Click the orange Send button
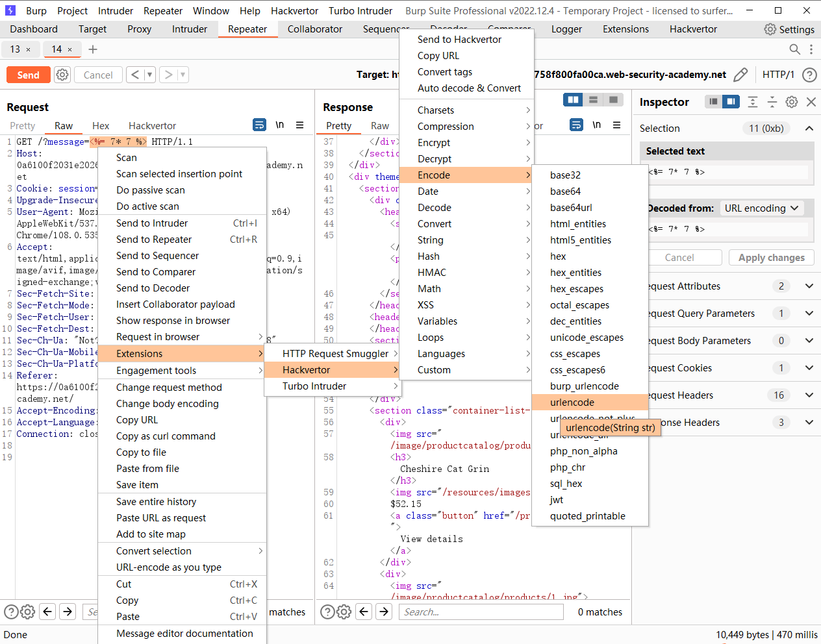The height and width of the screenshot is (644, 821). click(28, 75)
